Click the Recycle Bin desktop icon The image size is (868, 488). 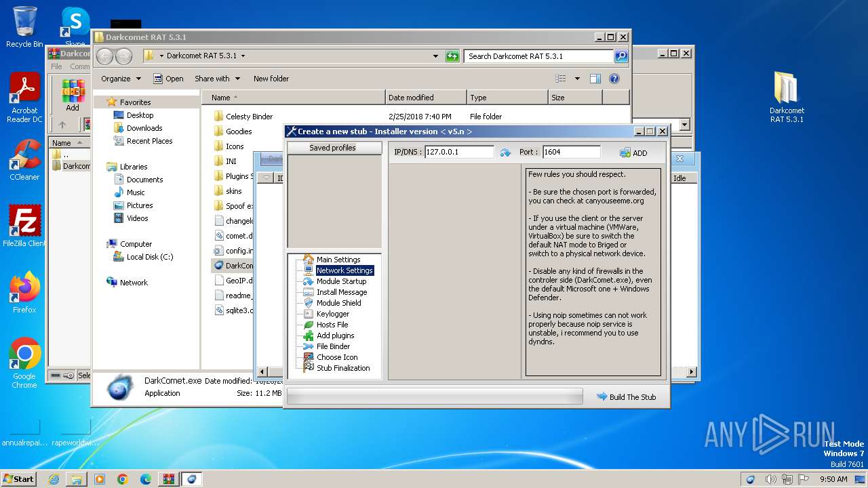point(24,26)
